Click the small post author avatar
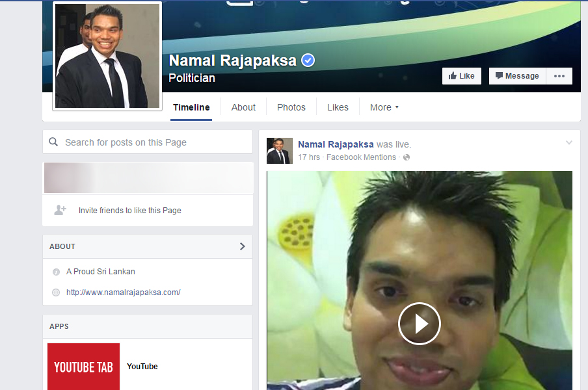This screenshot has height=390, width=588. [x=279, y=151]
